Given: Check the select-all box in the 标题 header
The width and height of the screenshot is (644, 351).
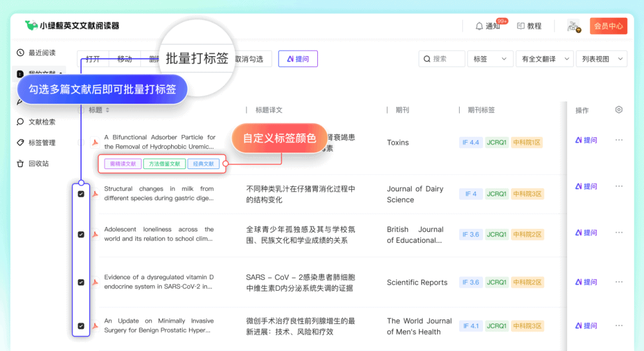Looking at the screenshot, I should click(x=81, y=110).
